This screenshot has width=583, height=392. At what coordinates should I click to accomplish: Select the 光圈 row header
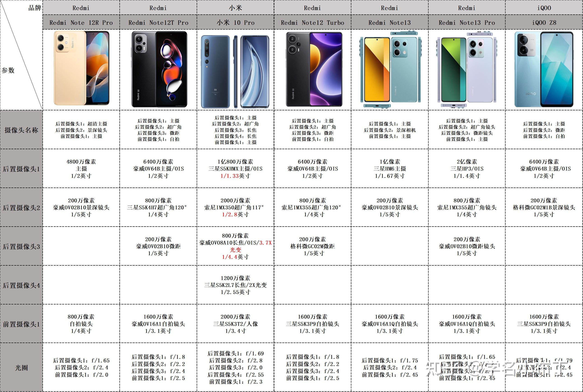[x=21, y=367]
